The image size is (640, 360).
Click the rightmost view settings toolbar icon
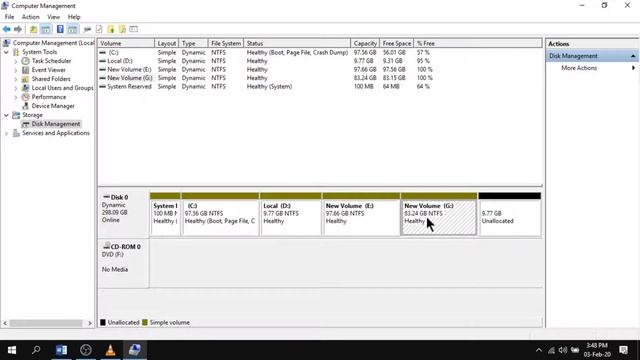[x=133, y=29]
